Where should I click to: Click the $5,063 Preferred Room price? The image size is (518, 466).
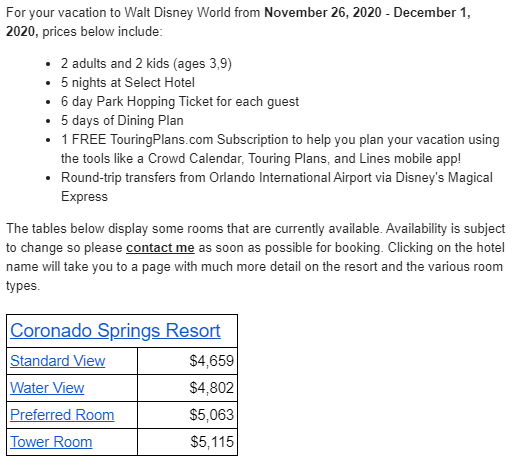[x=212, y=415]
